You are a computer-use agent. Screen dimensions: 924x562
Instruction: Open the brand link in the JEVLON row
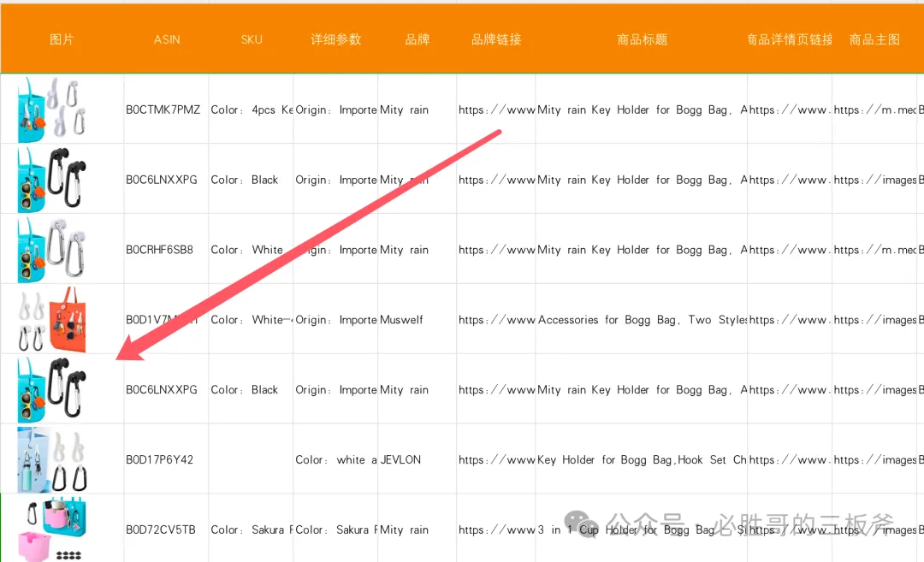[497, 459]
